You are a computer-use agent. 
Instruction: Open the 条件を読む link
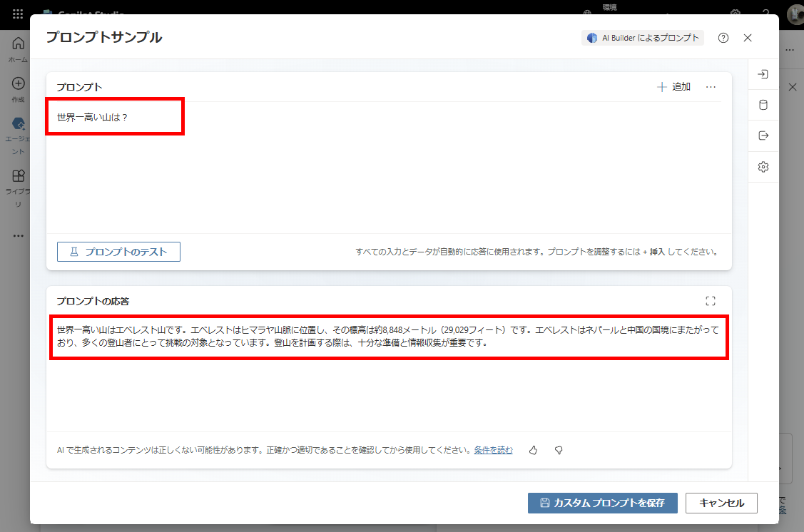pos(493,450)
